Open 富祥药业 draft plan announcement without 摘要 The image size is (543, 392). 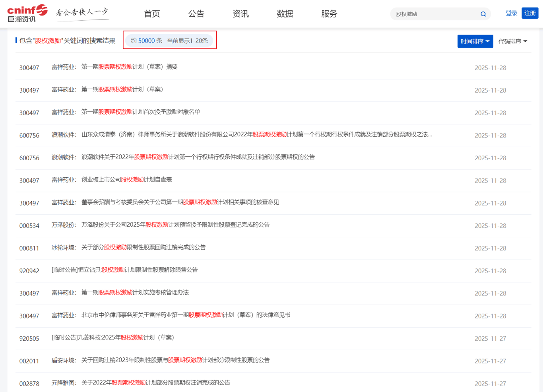(122, 89)
